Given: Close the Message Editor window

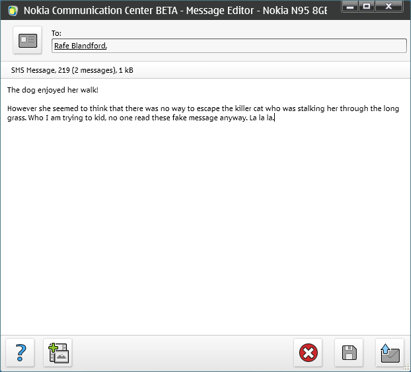Looking at the screenshot, I should (x=388, y=6).
